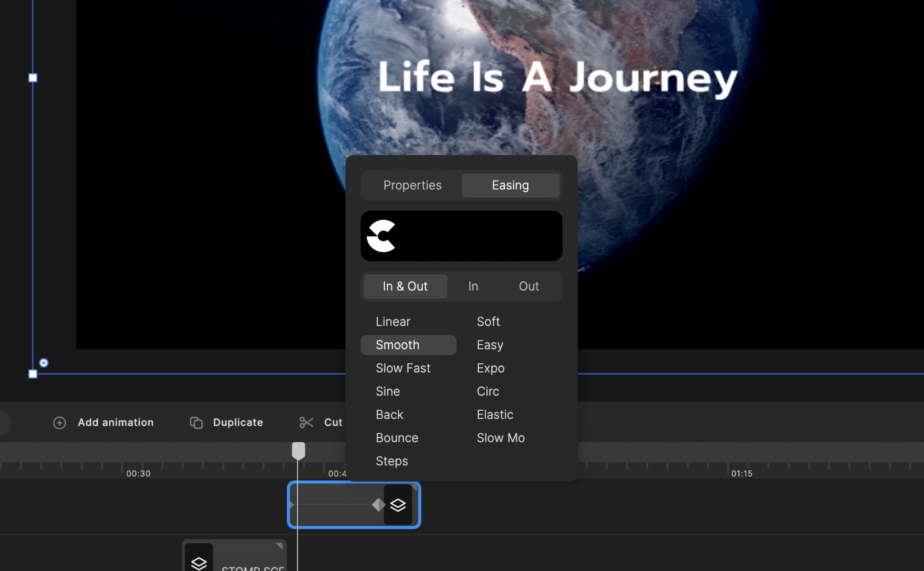Image resolution: width=924 pixels, height=571 pixels.
Task: Click the easing curve preview
Action: click(x=461, y=235)
